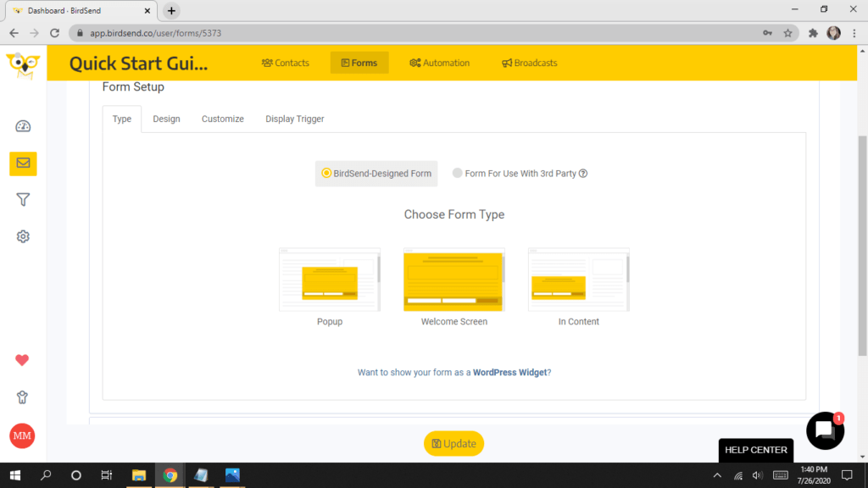Switch to the Type tab
The width and height of the screenshot is (868, 488).
click(122, 119)
